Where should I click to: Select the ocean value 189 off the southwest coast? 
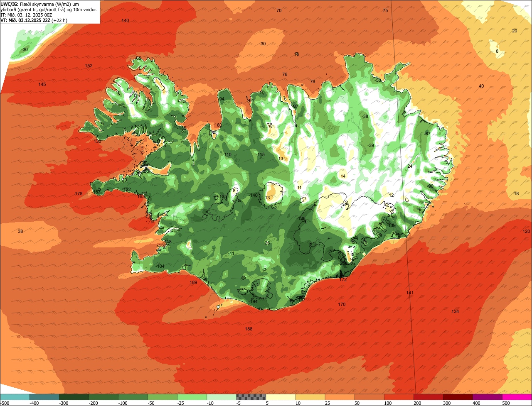193,282
